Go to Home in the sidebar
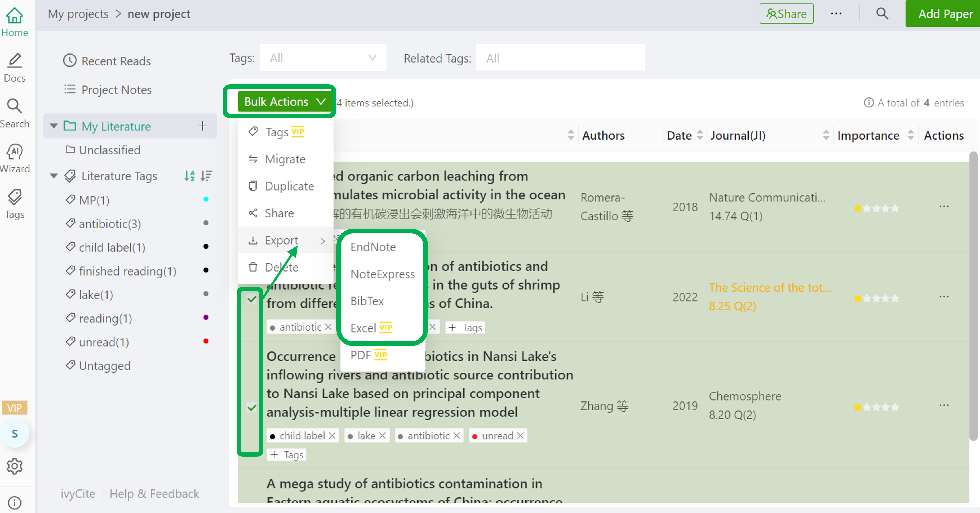Screen dimensions: 980x513 [x=14, y=22]
